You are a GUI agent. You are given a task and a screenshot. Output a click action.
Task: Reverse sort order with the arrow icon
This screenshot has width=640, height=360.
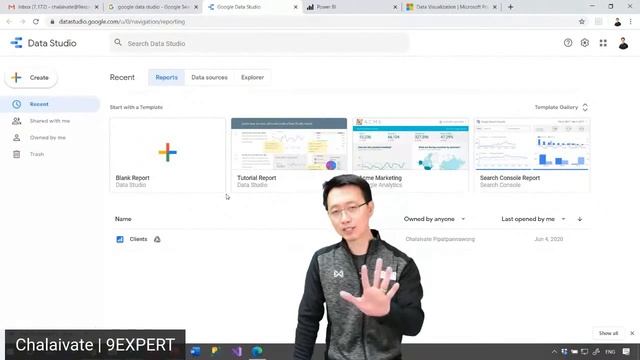click(580, 219)
